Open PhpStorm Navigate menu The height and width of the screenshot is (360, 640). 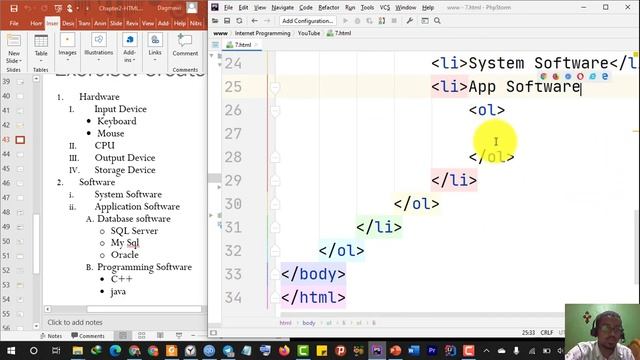(282, 7)
